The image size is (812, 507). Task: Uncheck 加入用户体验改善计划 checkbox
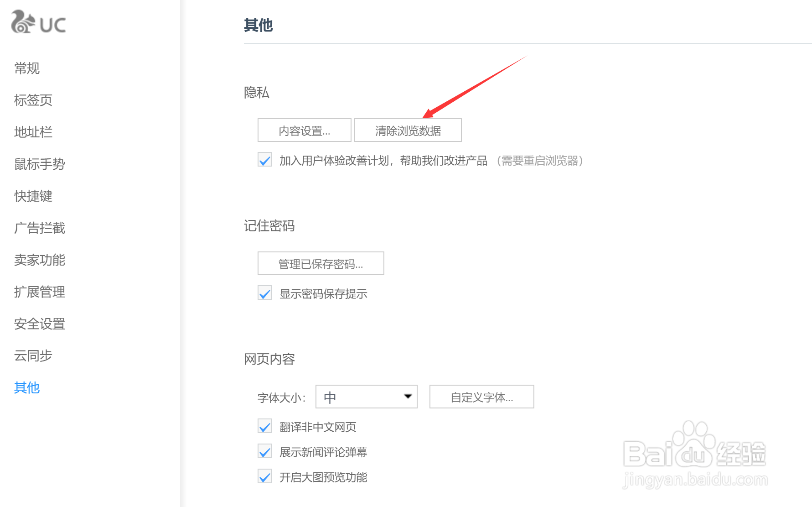[265, 160]
